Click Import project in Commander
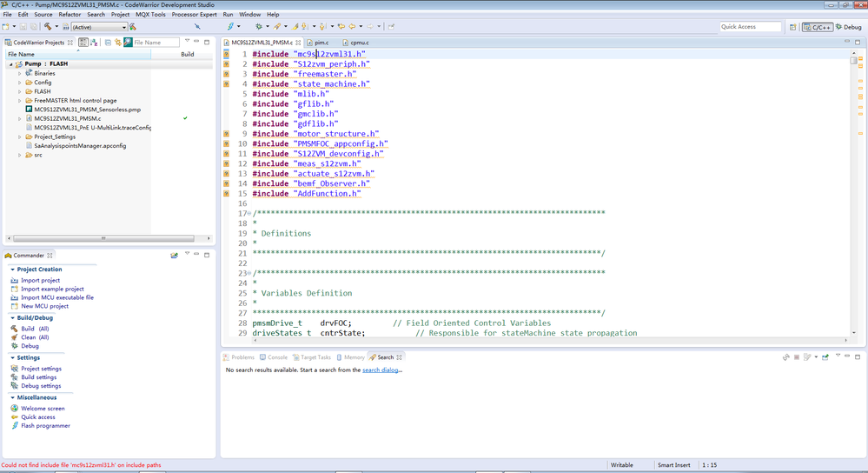This screenshot has width=868, height=473. [x=41, y=280]
